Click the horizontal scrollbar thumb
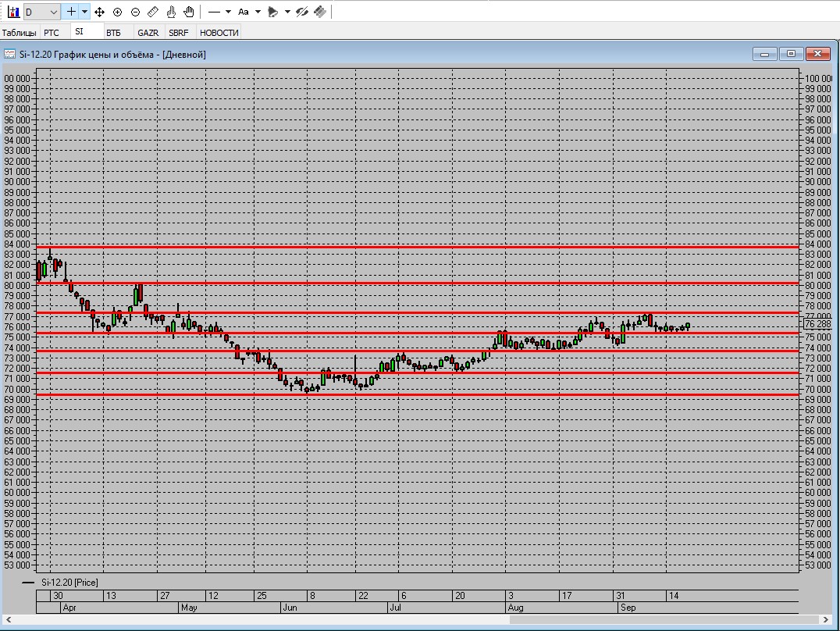This screenshot has width=840, height=631. [x=664, y=620]
